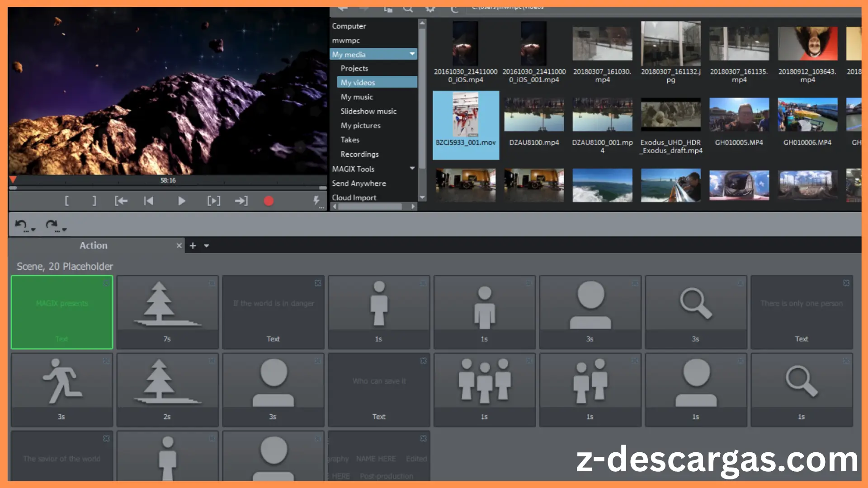Image resolution: width=868 pixels, height=488 pixels.
Task: Click corner icon on 'Who can save it' placeholder
Action: tap(423, 361)
